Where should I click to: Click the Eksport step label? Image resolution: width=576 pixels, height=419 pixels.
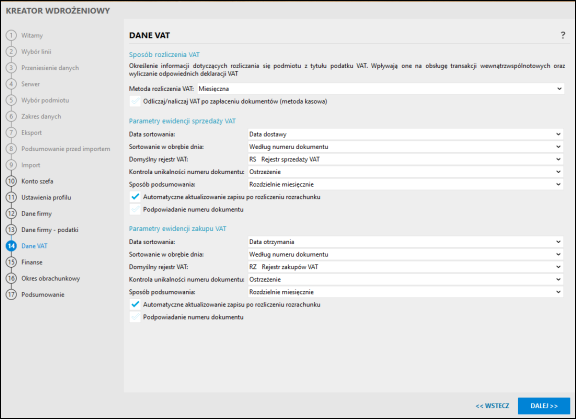(31, 133)
